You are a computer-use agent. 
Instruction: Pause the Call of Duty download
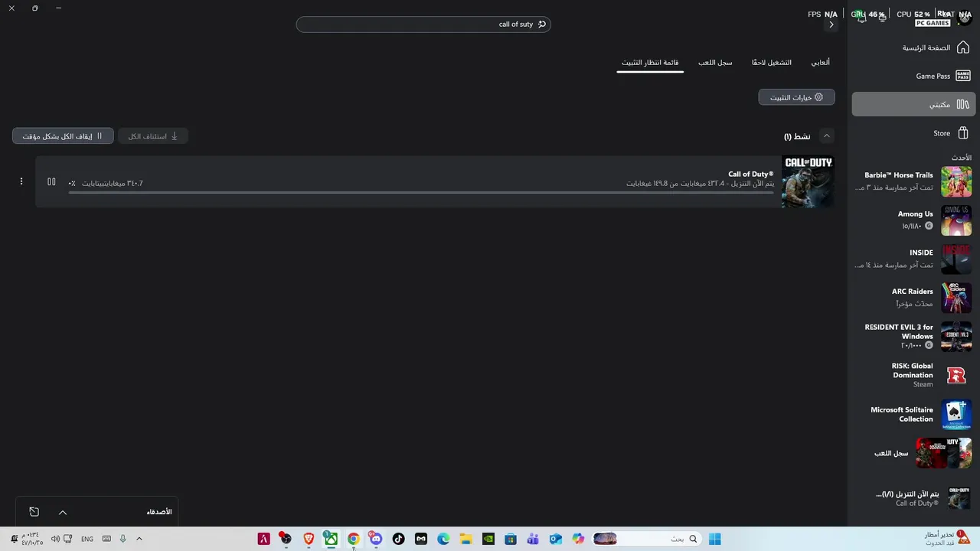tap(51, 182)
